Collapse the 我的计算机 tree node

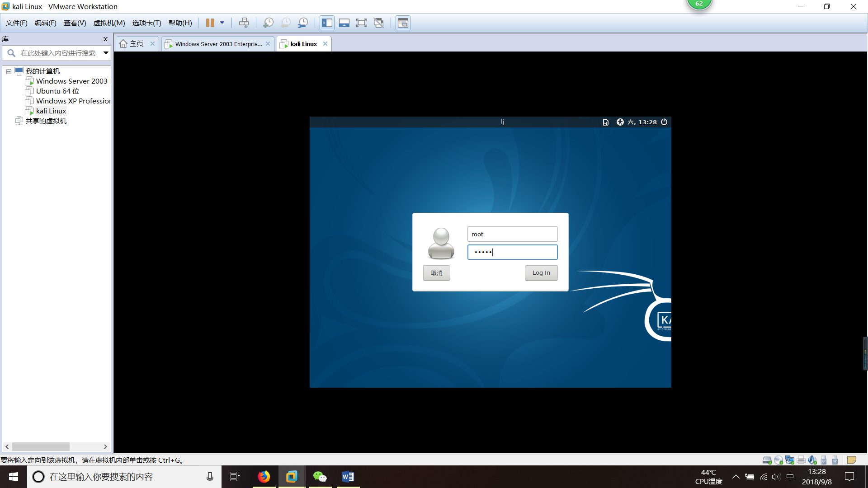[9, 71]
